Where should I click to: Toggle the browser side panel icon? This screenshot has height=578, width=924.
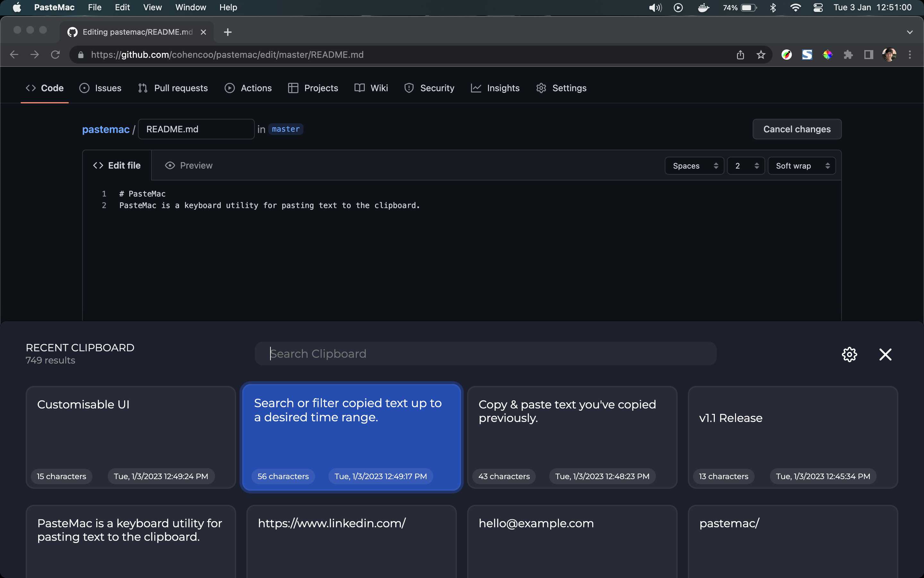tap(868, 55)
